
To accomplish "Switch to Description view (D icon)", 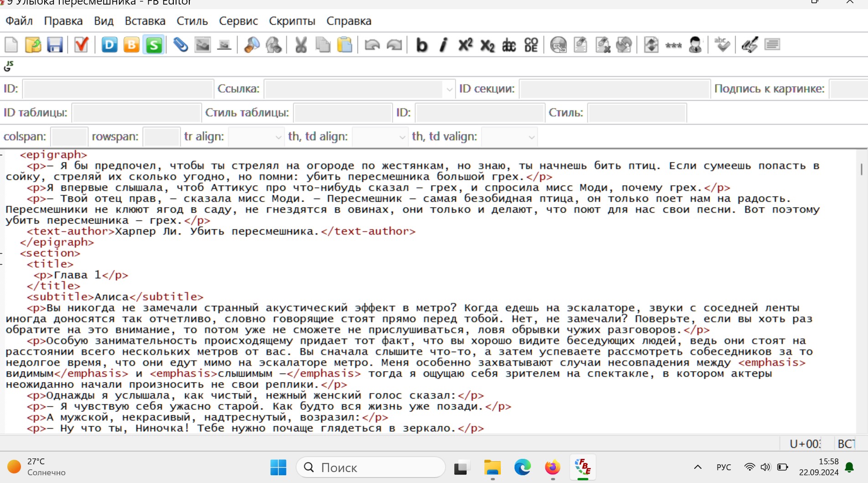I will click(x=109, y=45).
